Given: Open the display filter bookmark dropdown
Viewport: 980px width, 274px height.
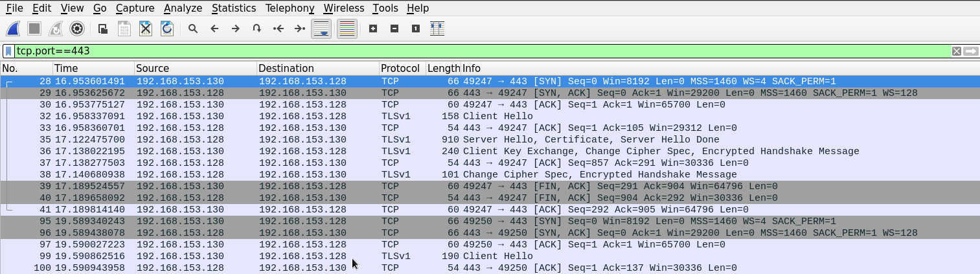Looking at the screenshot, I should coord(8,51).
